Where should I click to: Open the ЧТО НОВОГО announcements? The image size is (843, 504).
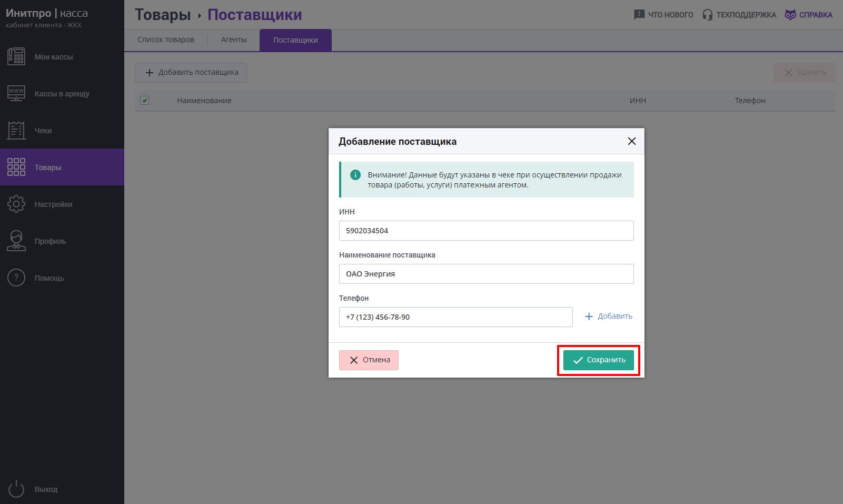click(x=663, y=15)
